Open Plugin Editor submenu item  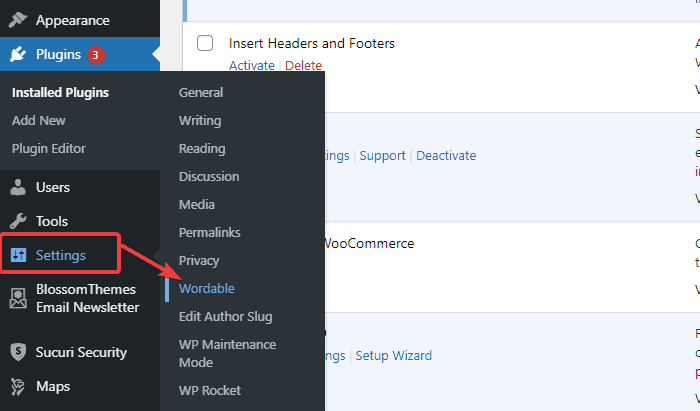tap(49, 149)
